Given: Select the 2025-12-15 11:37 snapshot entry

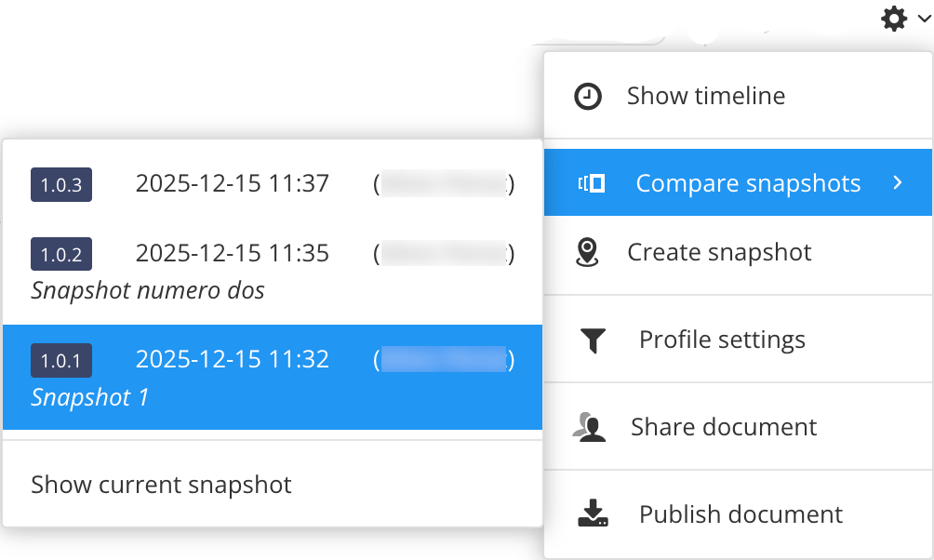Looking at the screenshot, I should coord(233,183).
